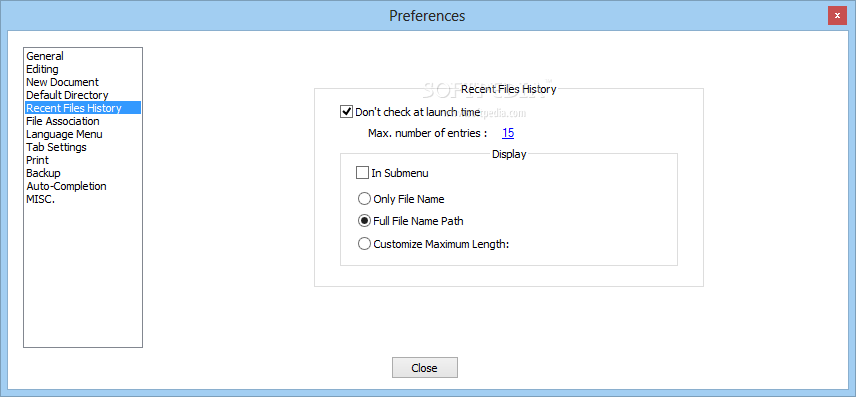Open Tab Settings in the list
This screenshot has height=397, width=856.
pyautogui.click(x=82, y=147)
